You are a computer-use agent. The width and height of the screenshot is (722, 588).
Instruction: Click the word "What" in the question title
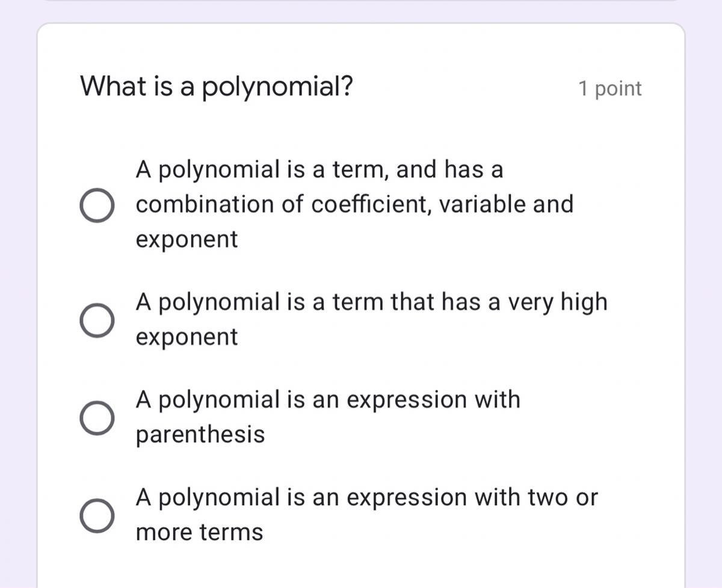(105, 87)
